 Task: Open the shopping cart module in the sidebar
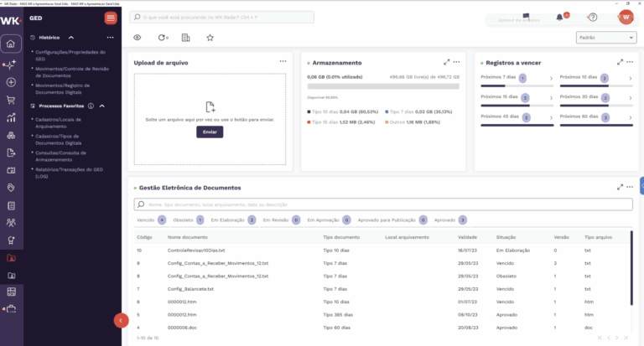coord(10,100)
